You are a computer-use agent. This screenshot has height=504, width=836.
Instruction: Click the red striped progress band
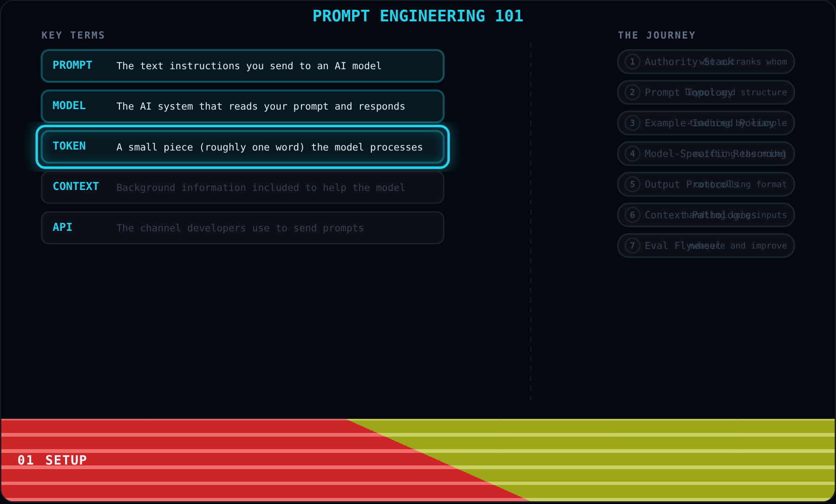(x=186, y=460)
